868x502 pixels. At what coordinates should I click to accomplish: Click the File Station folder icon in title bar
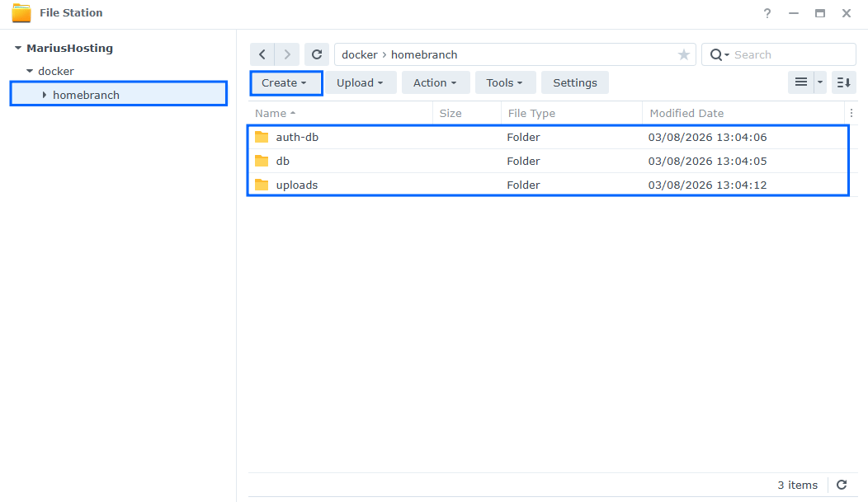click(x=21, y=12)
